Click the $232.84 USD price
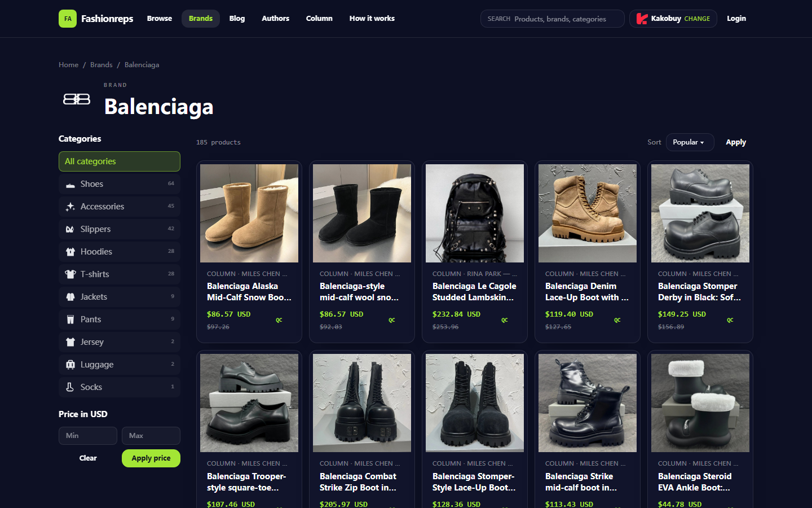The height and width of the screenshot is (508, 812). pos(456,314)
